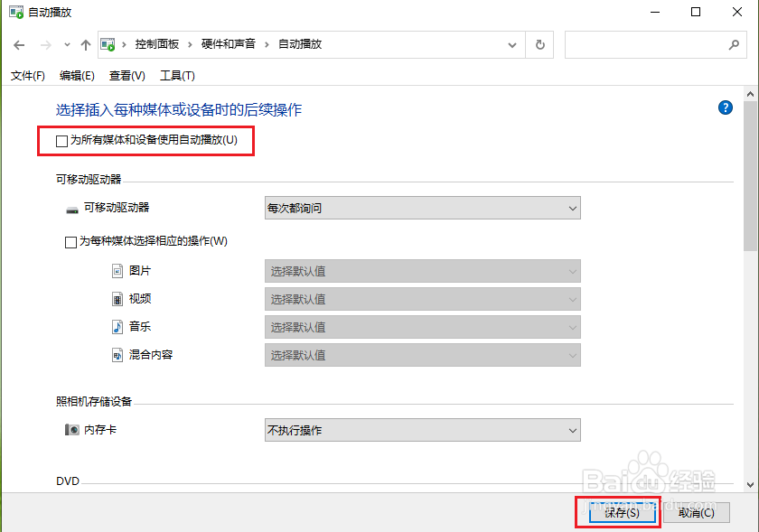Open the blue Help question mark icon

[x=725, y=107]
